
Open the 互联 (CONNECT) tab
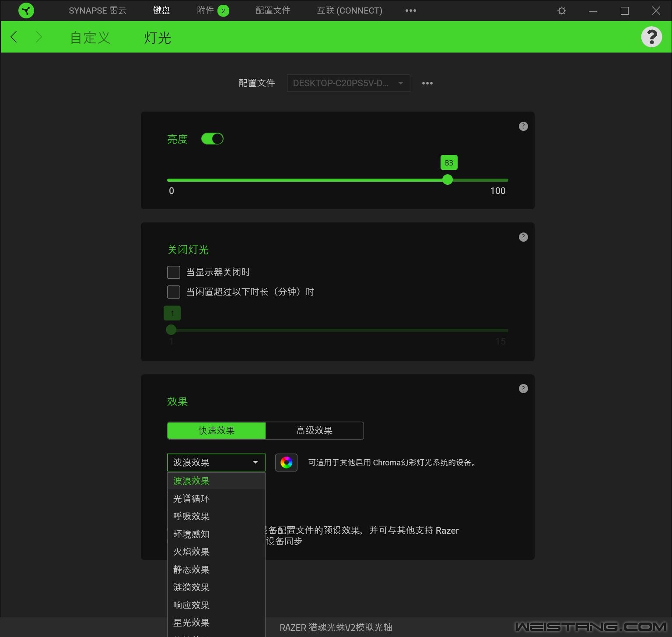(x=350, y=11)
